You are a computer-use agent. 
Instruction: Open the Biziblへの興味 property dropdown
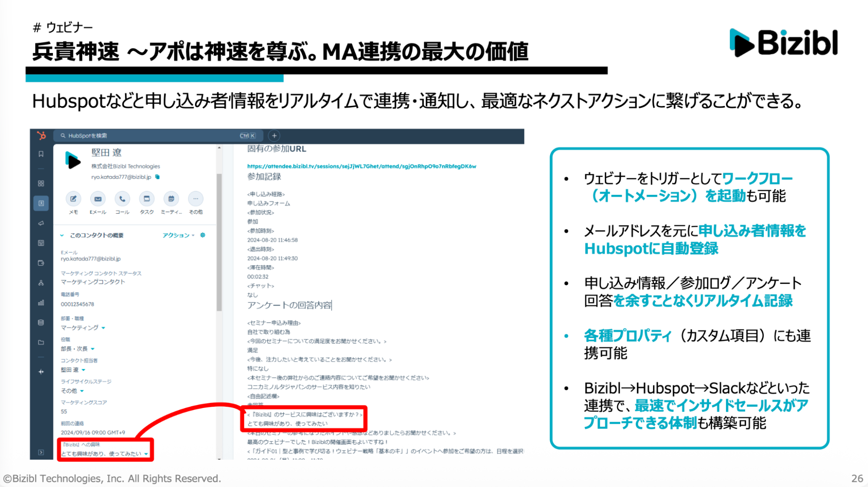tap(146, 454)
